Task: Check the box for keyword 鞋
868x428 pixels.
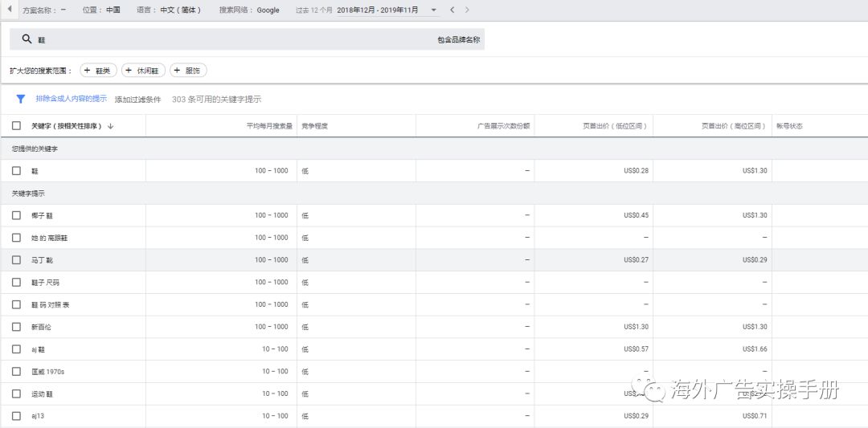Action: [x=17, y=171]
